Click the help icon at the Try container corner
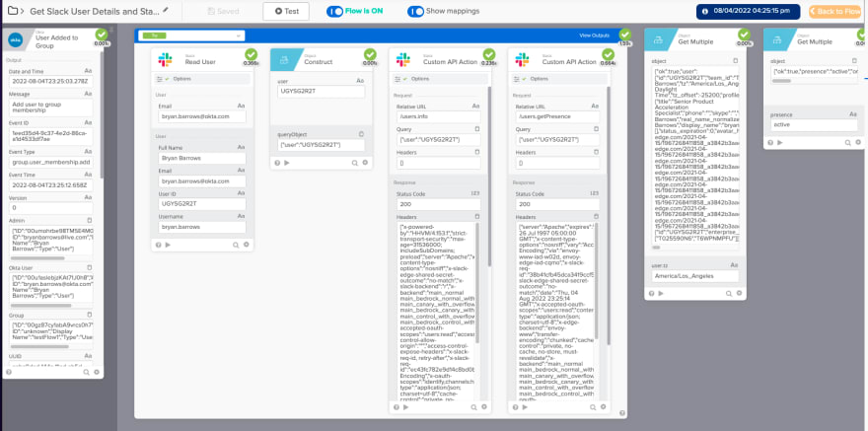This screenshot has width=868, height=431. pyautogui.click(x=622, y=412)
